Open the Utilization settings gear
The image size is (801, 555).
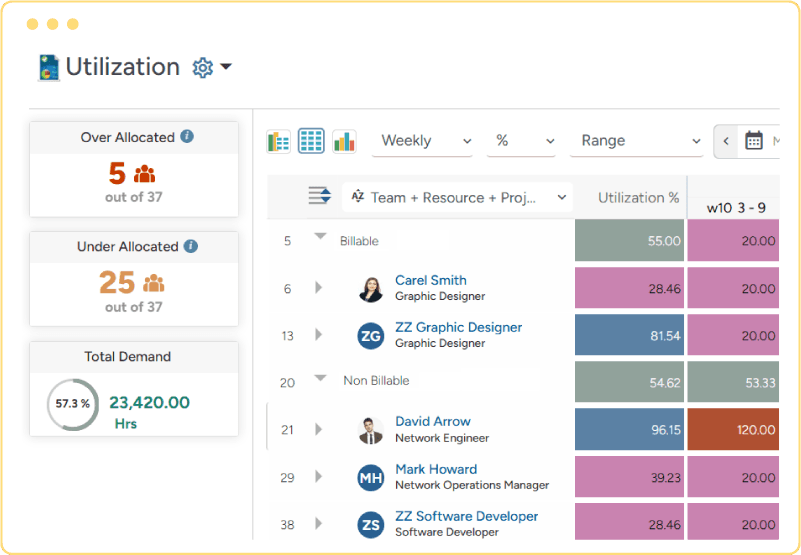coord(202,67)
